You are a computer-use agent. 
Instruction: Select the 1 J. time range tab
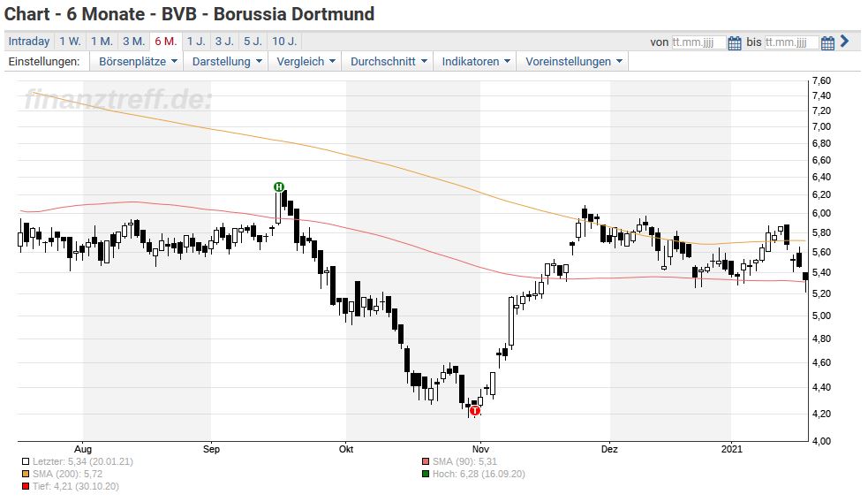196,41
